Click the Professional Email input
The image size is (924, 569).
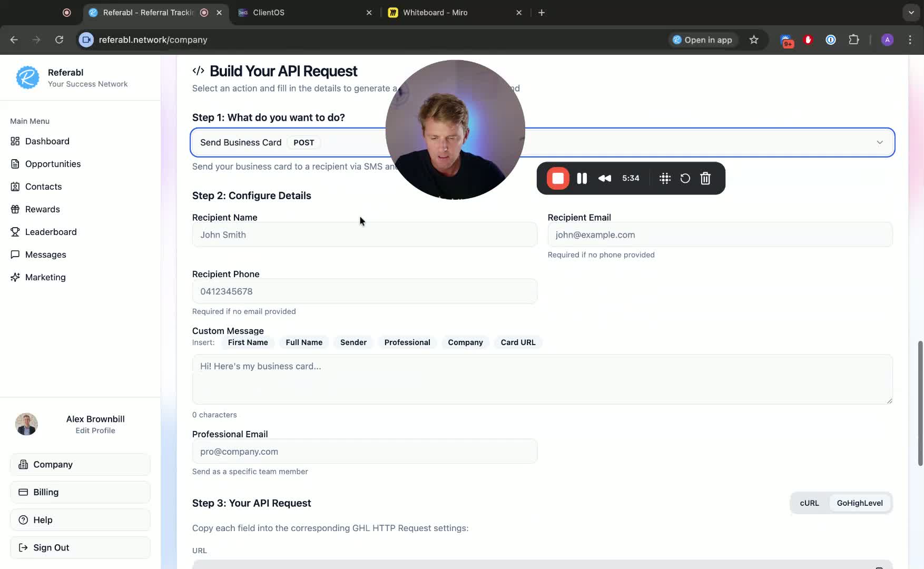(365, 452)
